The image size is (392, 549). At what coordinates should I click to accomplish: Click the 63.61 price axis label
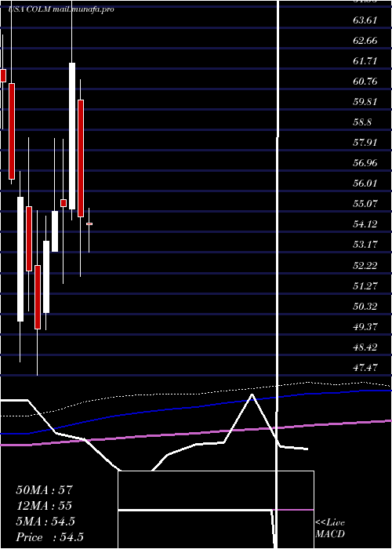[365, 20]
